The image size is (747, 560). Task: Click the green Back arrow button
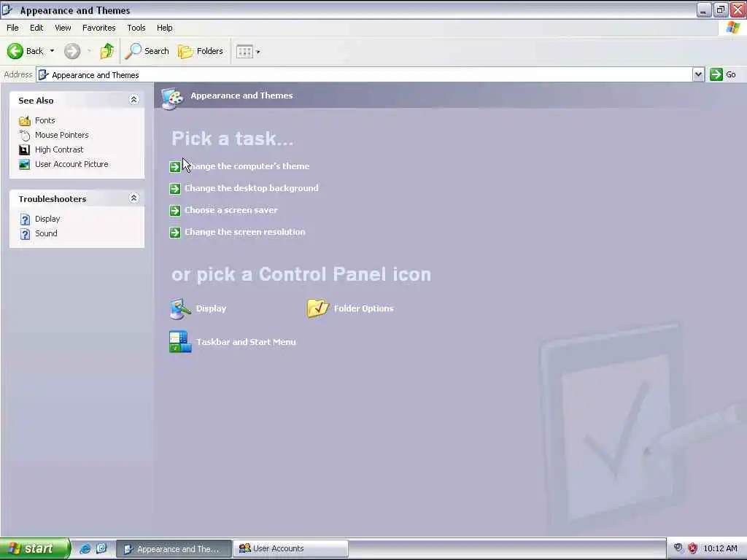(x=15, y=51)
